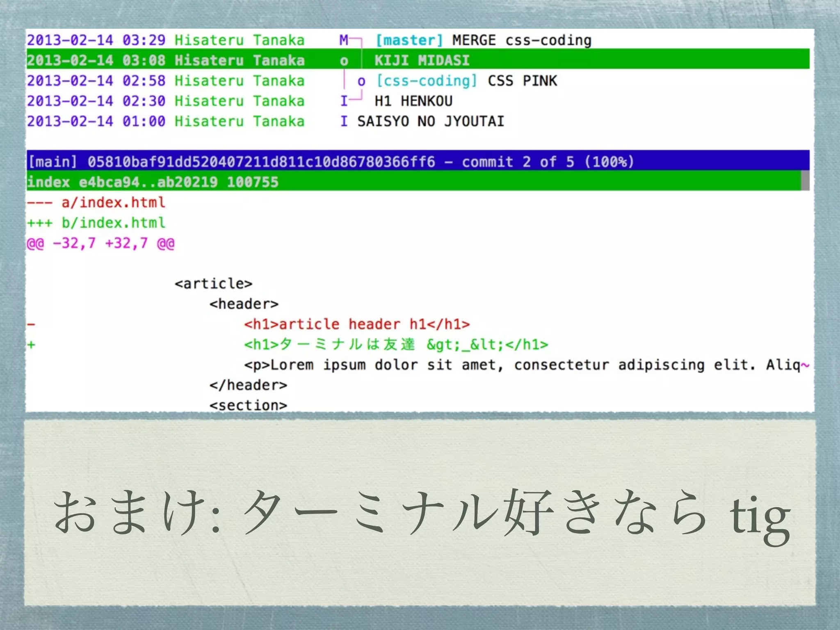840x630 pixels.
Task: Select the highlighted KIJI MIDASI commit
Action: (422, 60)
